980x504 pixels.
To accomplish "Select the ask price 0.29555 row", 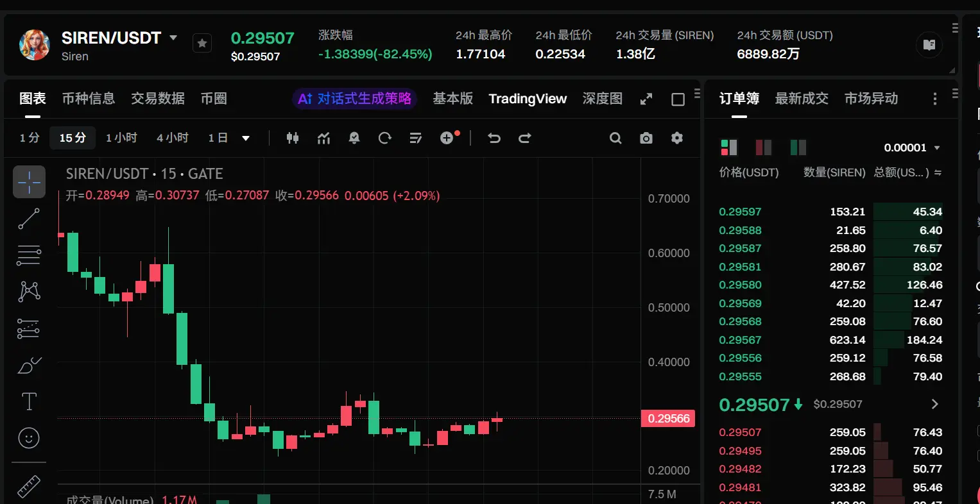I will click(x=830, y=376).
